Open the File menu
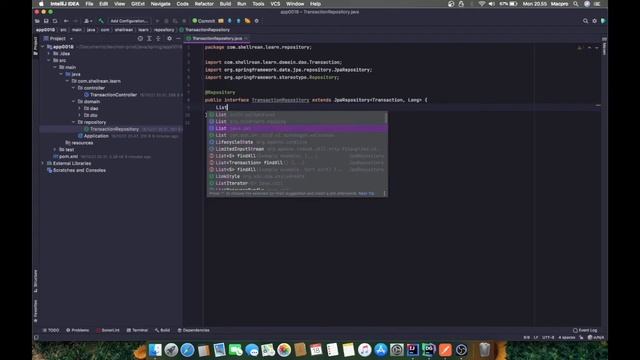 click(89, 4)
